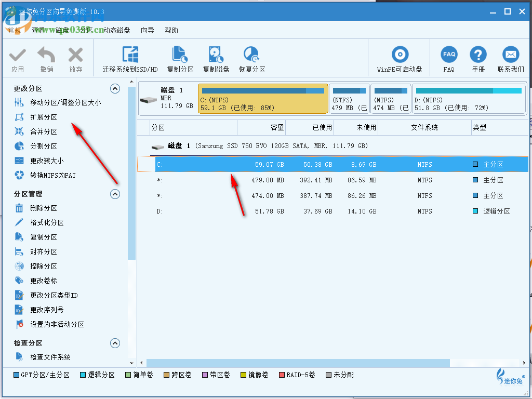Collapse the 分区管理 section

point(115,194)
